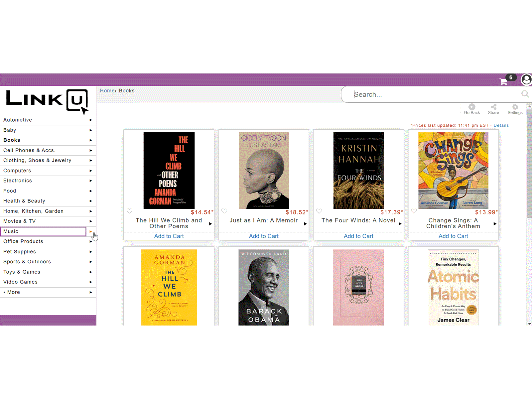Expand the Automotive category arrow
Image resolution: width=532 pixels, height=399 pixels.
(x=91, y=120)
